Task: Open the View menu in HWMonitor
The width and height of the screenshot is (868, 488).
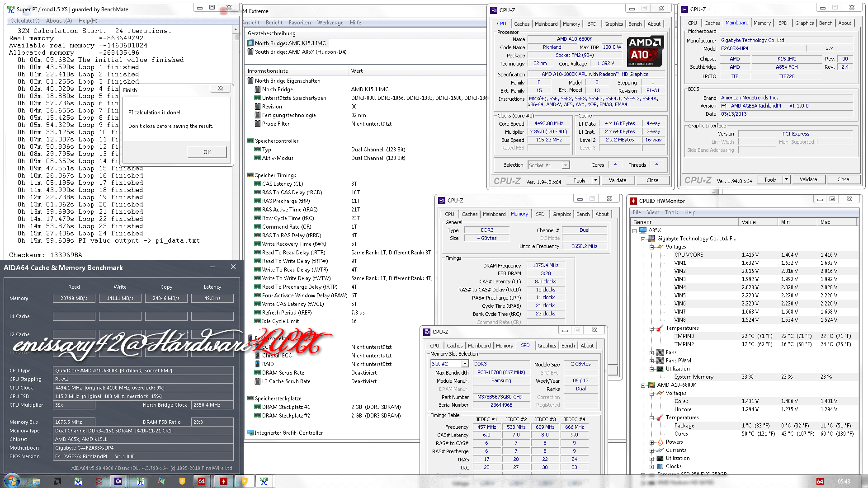Action: pos(653,212)
